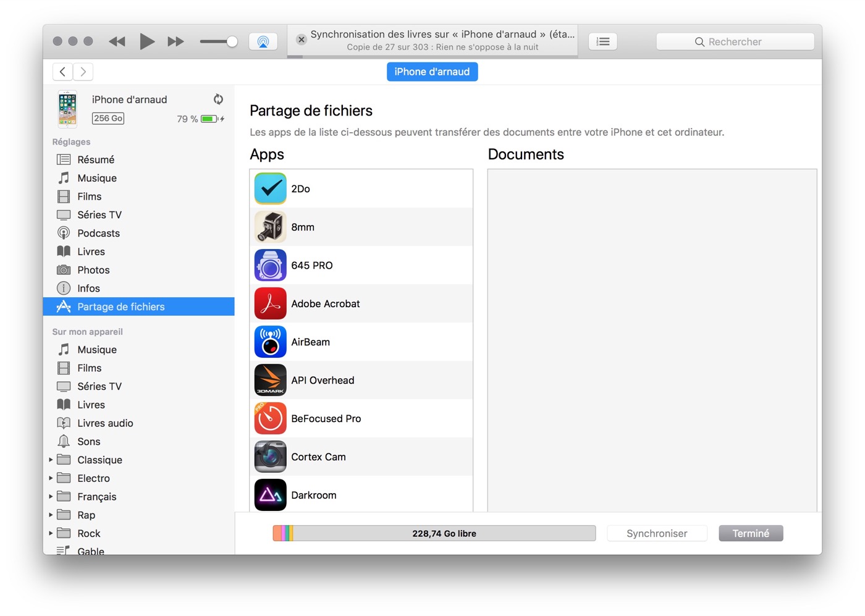
Task: Click the rewind playback button
Action: coord(117,41)
